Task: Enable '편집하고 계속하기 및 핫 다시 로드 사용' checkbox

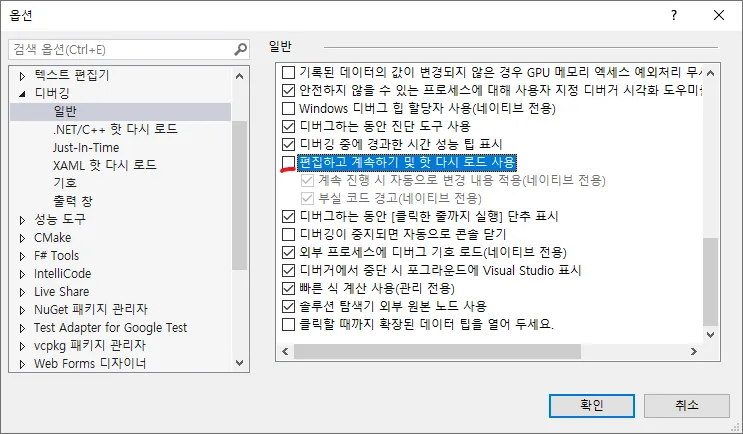Action: 289,162
